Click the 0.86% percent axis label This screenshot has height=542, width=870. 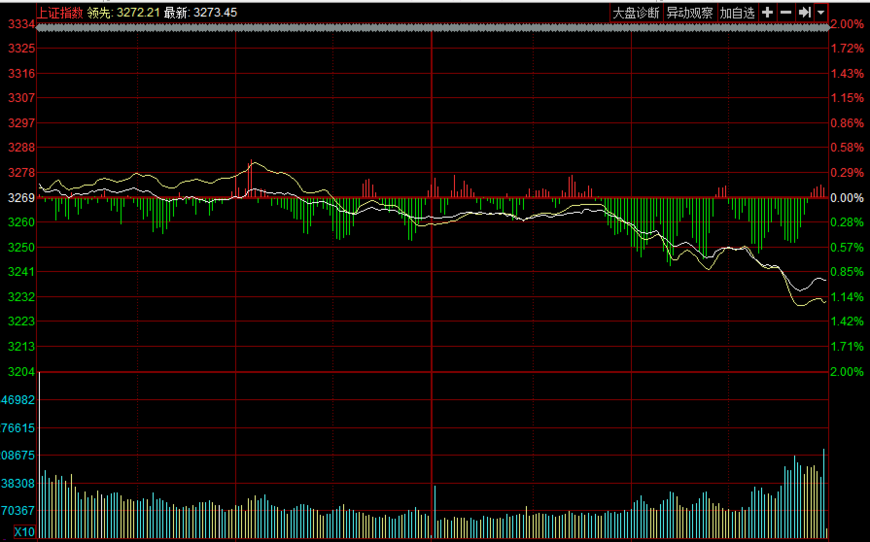[x=847, y=123]
